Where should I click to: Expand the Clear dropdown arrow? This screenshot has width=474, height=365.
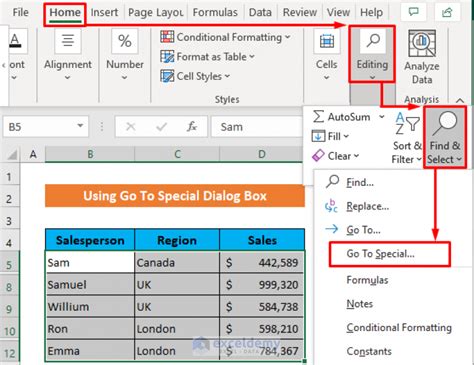tap(356, 156)
